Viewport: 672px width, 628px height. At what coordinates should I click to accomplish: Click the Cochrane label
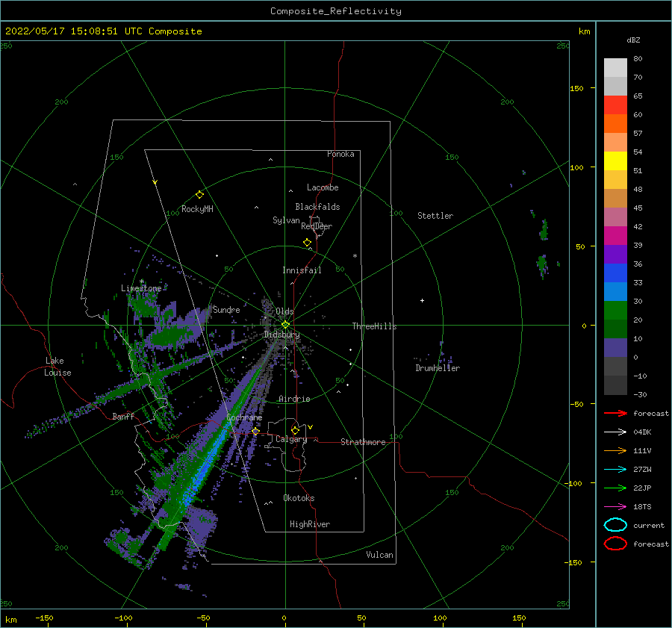coord(244,417)
